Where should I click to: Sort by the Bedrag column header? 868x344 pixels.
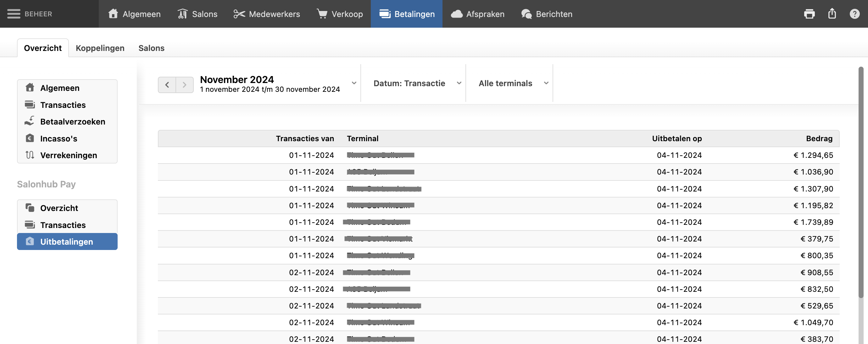[819, 138]
